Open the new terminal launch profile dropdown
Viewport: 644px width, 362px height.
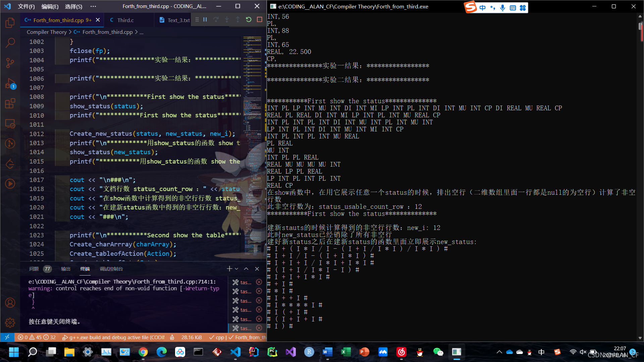[x=236, y=269]
